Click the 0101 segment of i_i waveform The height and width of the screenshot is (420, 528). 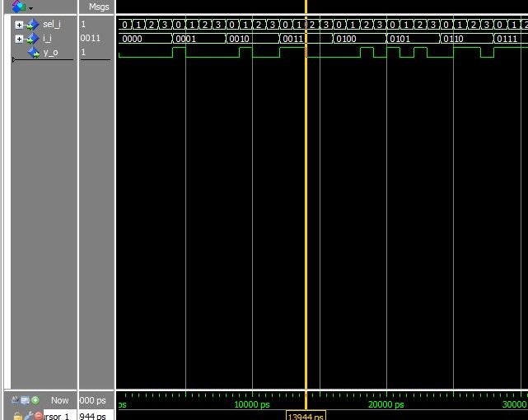pyautogui.click(x=414, y=39)
